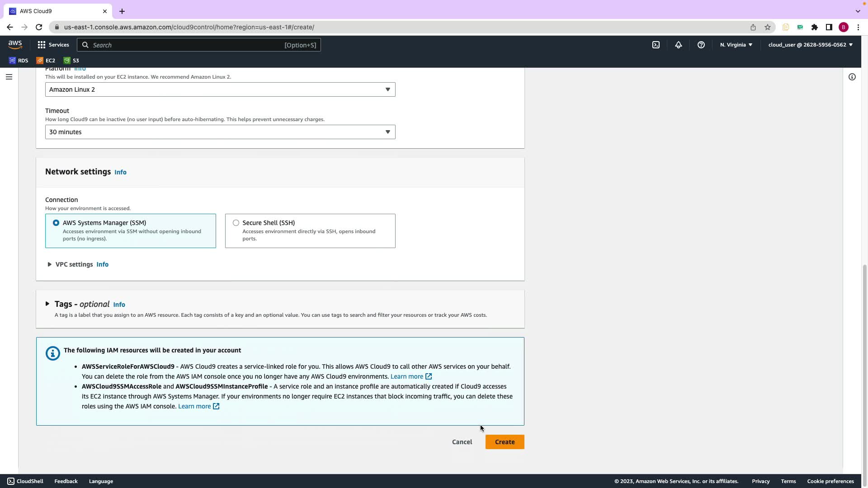Open the S3 shortcut in favorites bar

(x=71, y=61)
